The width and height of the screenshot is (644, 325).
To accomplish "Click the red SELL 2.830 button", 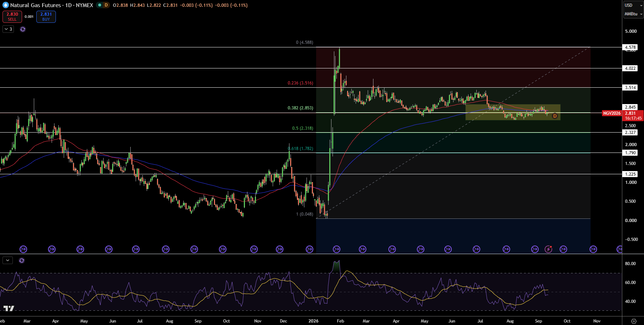I will (12, 17).
